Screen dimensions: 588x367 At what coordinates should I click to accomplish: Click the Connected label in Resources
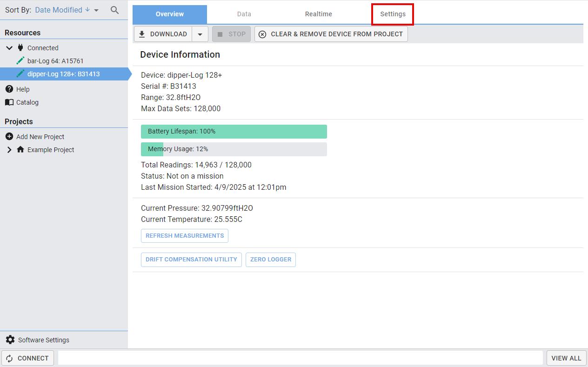coord(43,47)
